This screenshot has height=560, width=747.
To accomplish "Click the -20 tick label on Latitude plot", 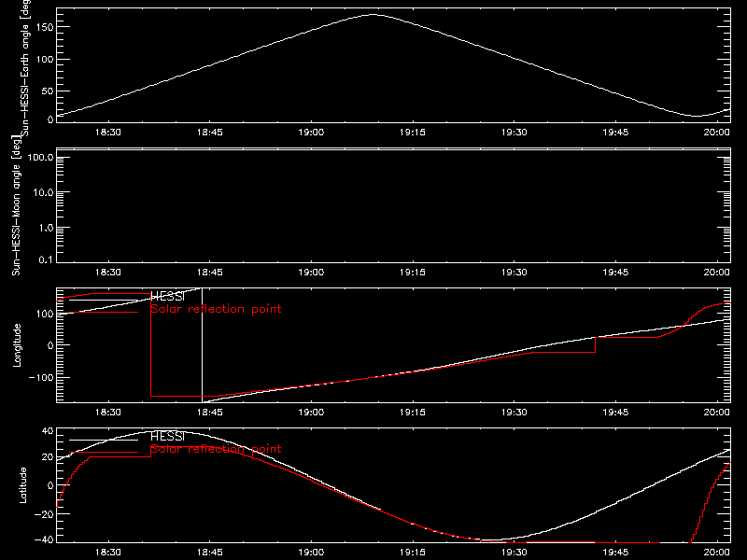I will coord(44,514).
